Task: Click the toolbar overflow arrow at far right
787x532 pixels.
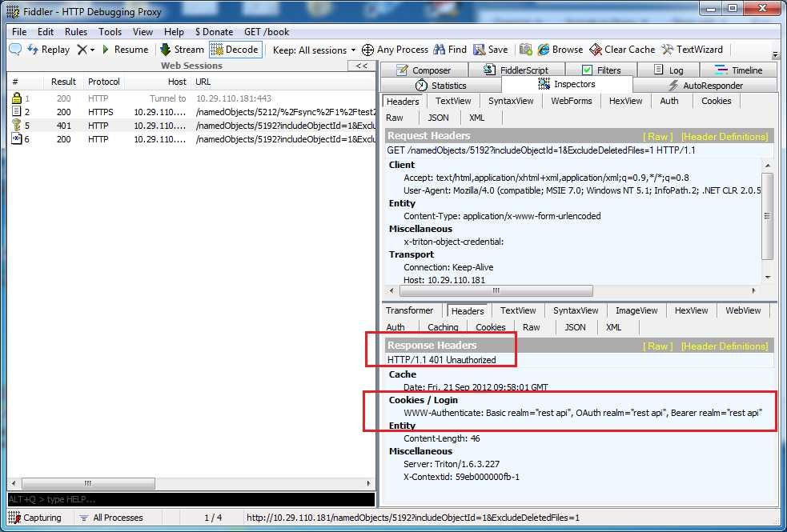Action: tap(776, 54)
